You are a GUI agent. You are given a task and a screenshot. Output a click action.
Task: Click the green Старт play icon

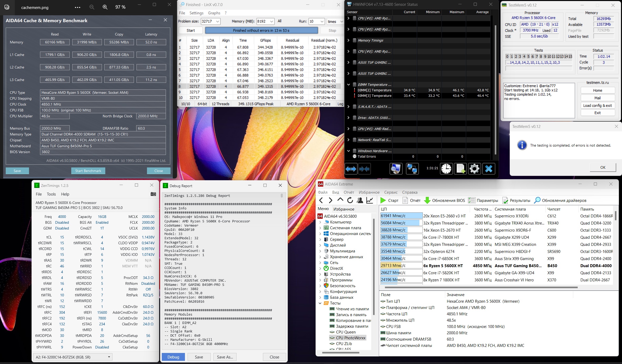pyautogui.click(x=383, y=200)
